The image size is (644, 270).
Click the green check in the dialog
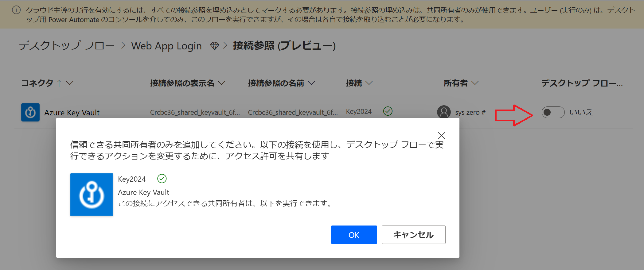[x=162, y=179]
